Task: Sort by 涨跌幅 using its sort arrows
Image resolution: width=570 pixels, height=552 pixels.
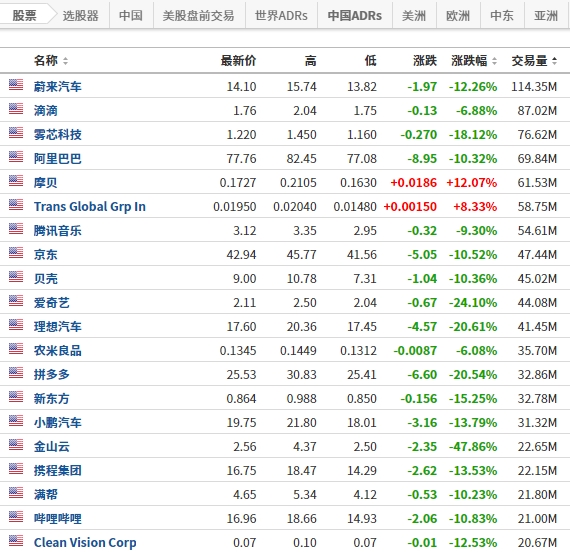Action: point(494,61)
